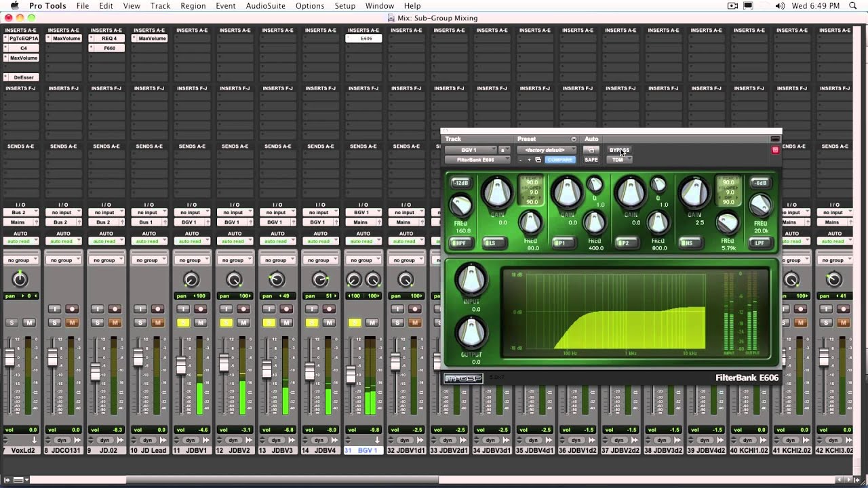Image resolution: width=868 pixels, height=488 pixels.
Task: Open the Event menu
Action: [x=226, y=6]
